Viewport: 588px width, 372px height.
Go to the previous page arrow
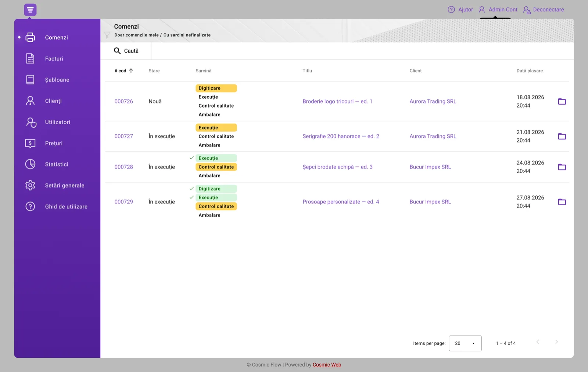538,342
